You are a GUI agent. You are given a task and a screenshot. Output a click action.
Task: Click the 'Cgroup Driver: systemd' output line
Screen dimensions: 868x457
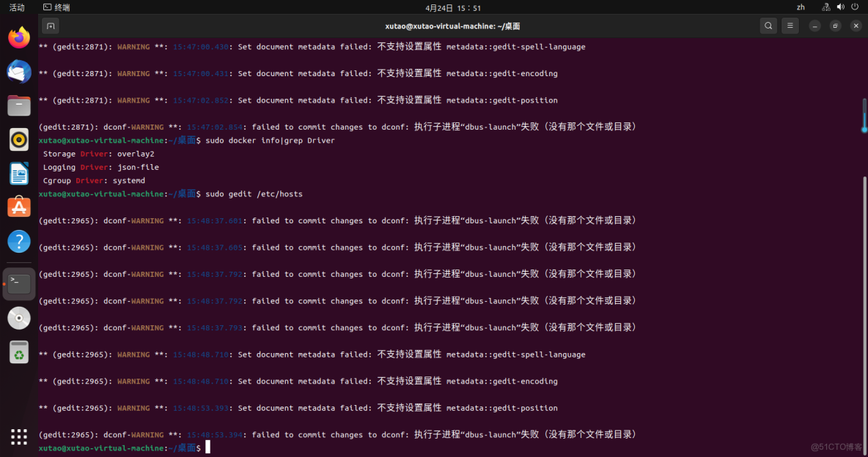(x=94, y=180)
